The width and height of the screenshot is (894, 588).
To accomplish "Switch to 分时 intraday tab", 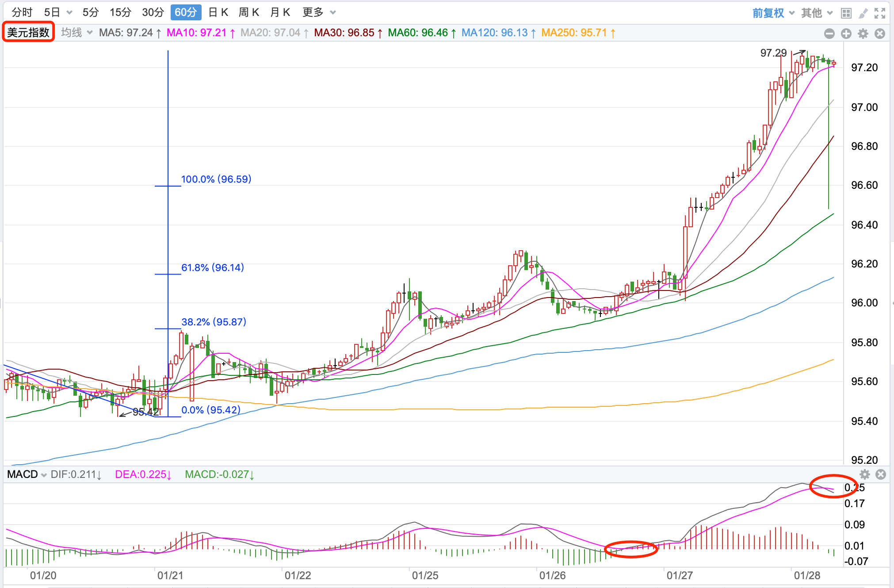I will pyautogui.click(x=22, y=12).
